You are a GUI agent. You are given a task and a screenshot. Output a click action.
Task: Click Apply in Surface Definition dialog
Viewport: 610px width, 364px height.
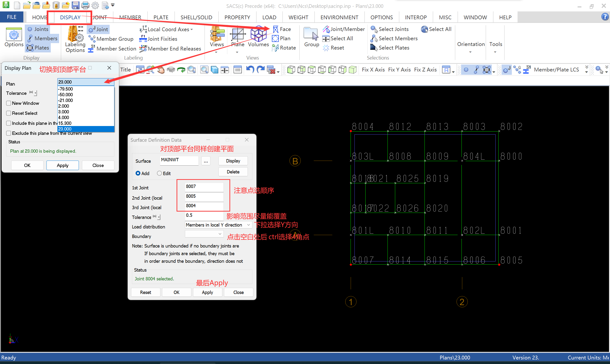coord(207,292)
